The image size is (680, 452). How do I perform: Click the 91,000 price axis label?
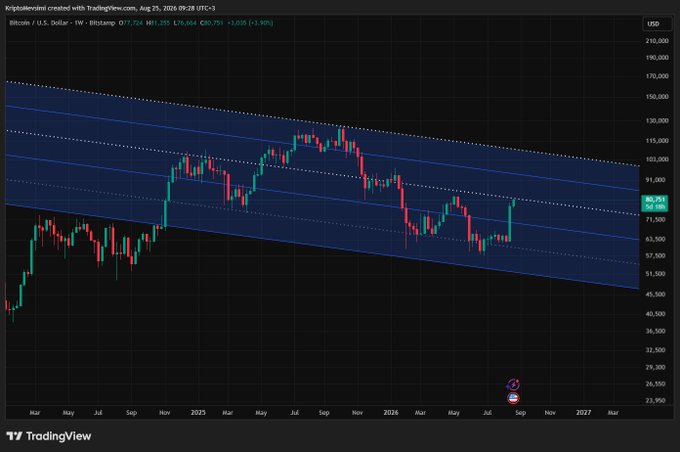(657, 180)
